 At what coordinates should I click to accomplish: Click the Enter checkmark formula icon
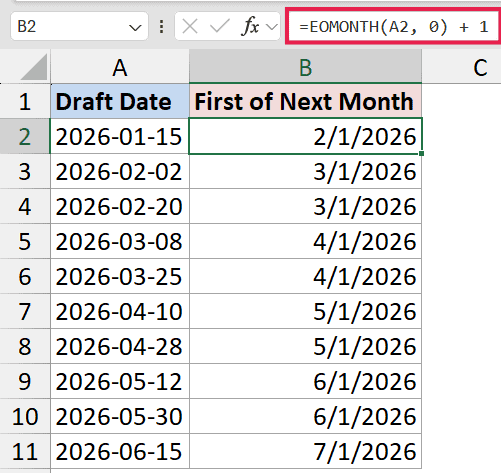[219, 26]
